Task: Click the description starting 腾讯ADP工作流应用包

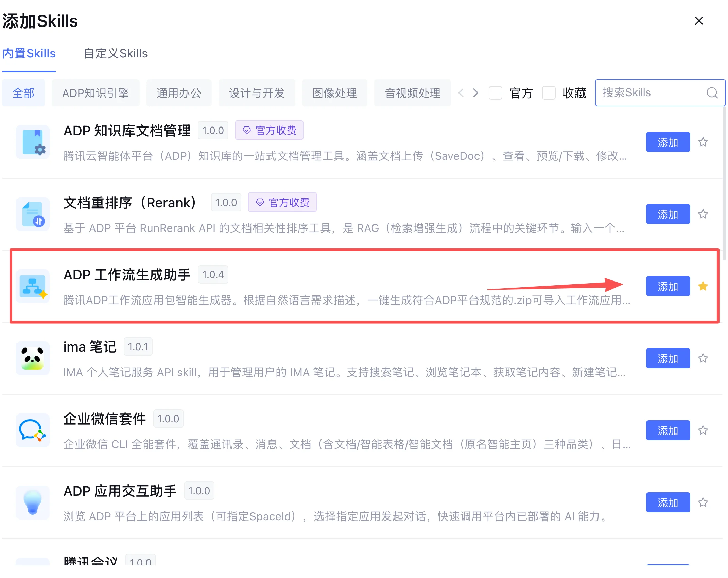Action: 347,300
